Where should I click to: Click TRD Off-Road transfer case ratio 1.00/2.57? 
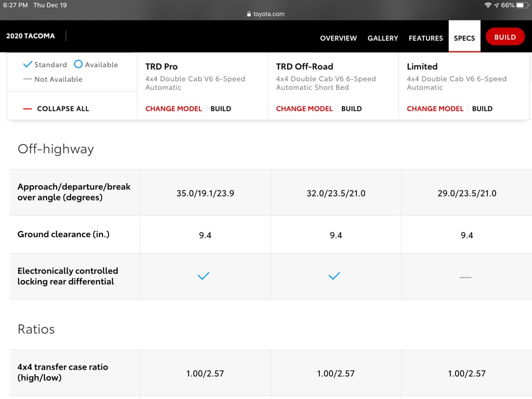pos(336,374)
